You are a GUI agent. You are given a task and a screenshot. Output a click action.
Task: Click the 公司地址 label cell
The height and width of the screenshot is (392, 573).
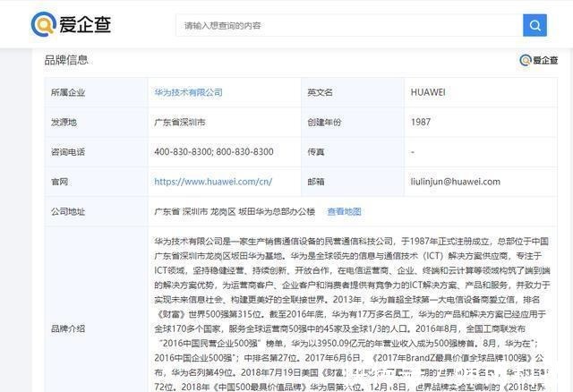pyautogui.click(x=96, y=211)
